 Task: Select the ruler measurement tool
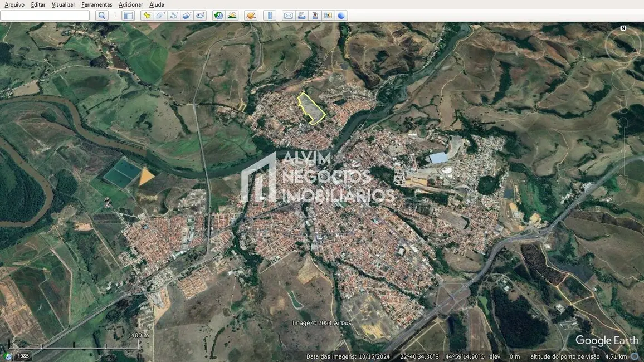(270, 16)
